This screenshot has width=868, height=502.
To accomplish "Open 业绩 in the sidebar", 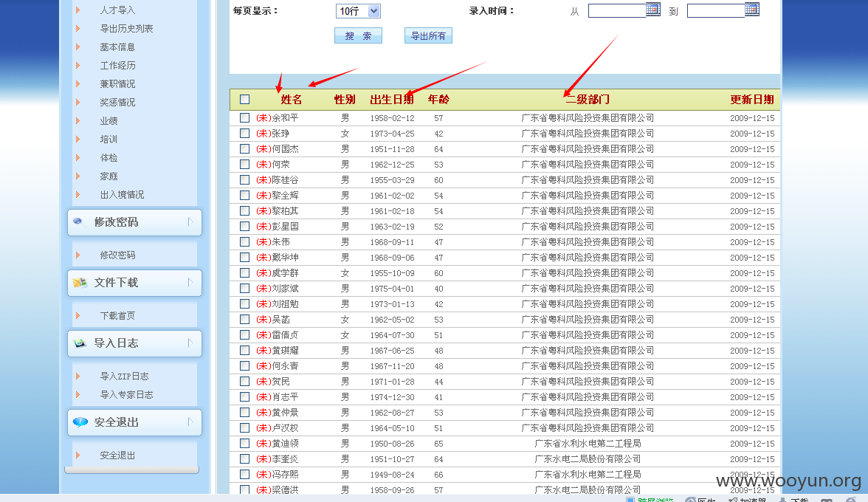I will point(108,120).
